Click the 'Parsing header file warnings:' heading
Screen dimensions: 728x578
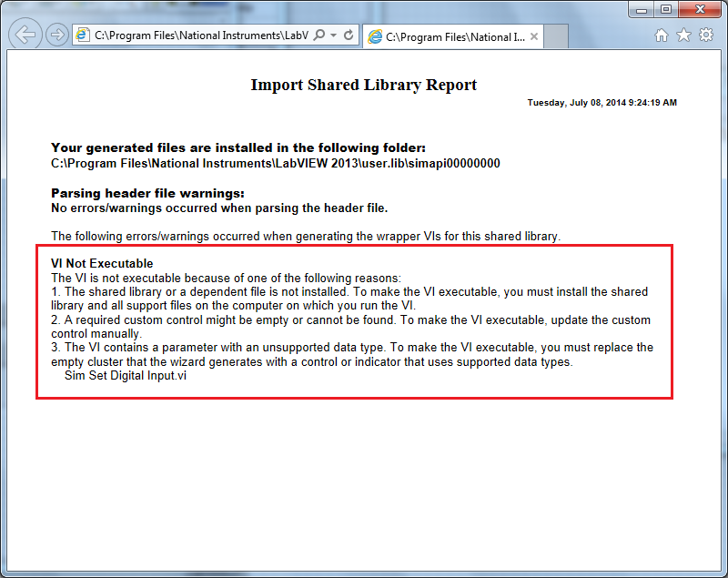147,193
